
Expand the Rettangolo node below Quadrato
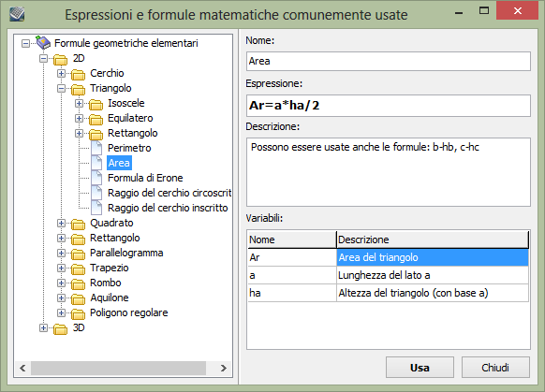pos(61,238)
